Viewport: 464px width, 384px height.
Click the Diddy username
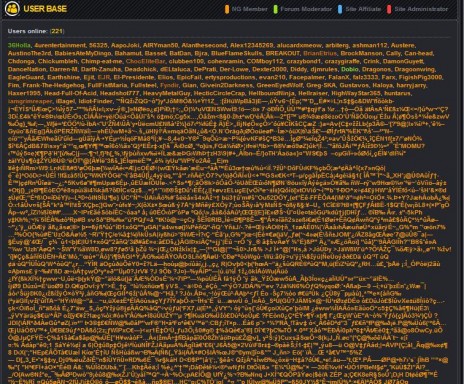298,69
